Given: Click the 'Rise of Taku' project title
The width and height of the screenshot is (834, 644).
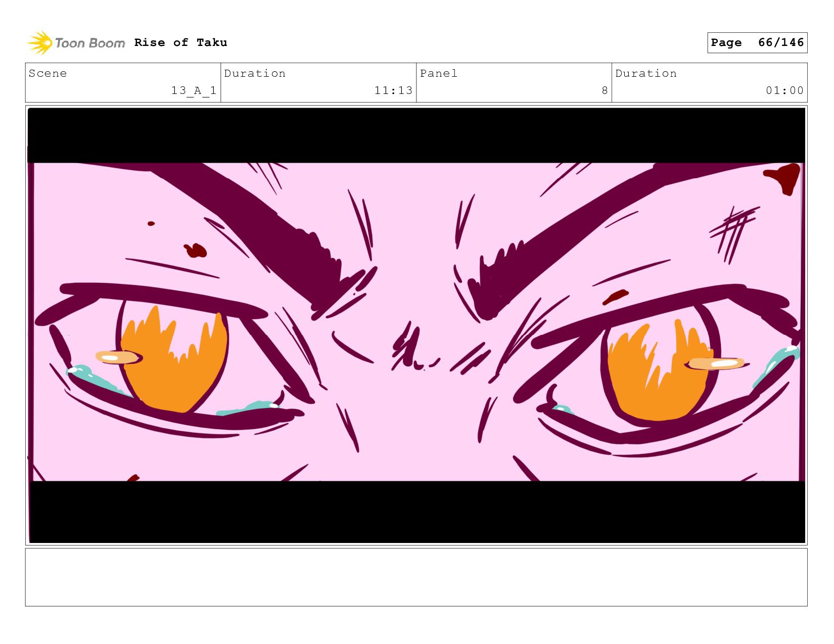Looking at the screenshot, I should point(180,42).
